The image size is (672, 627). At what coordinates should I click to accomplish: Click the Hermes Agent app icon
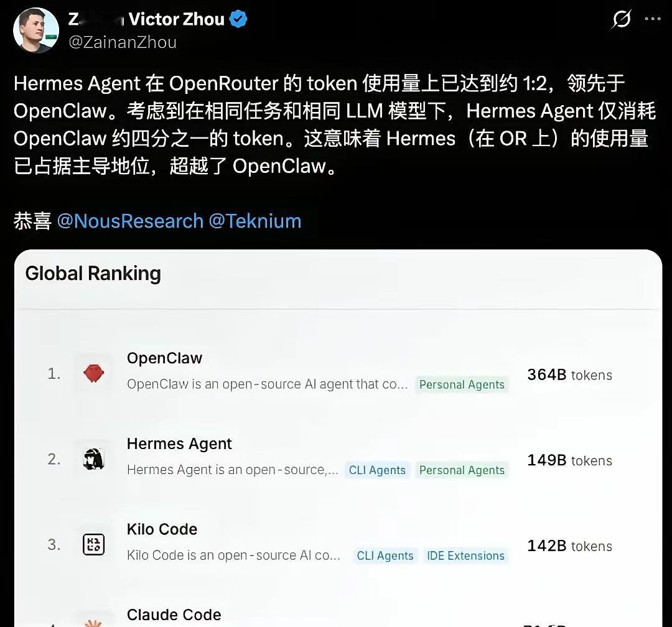pyautogui.click(x=94, y=459)
